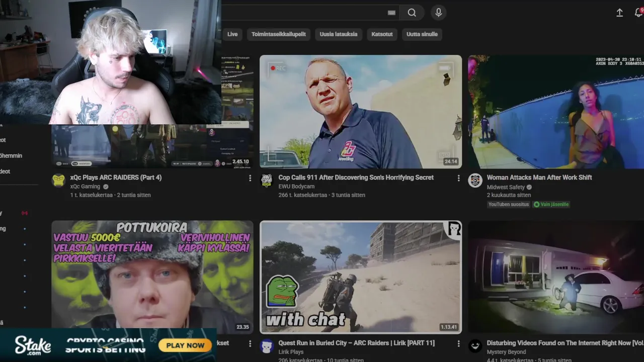The width and height of the screenshot is (644, 362).
Task: Open options menu for xQc ARC RAIDERS video
Action: point(250,178)
